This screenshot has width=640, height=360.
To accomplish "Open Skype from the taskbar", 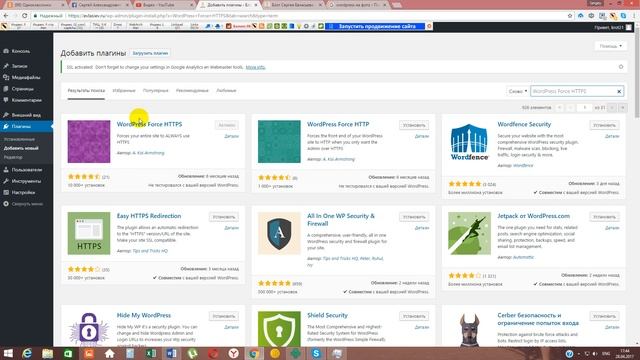I will tap(316, 353).
